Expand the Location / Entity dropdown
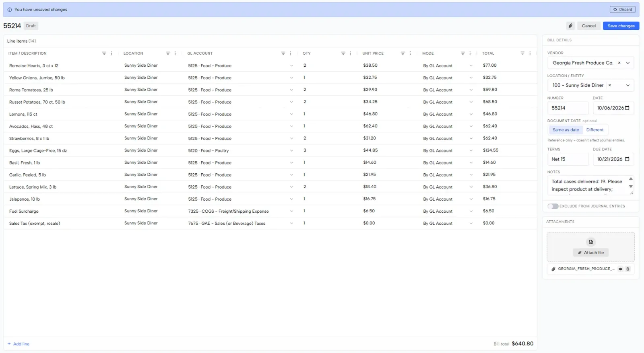The image size is (644, 353). [x=627, y=85]
